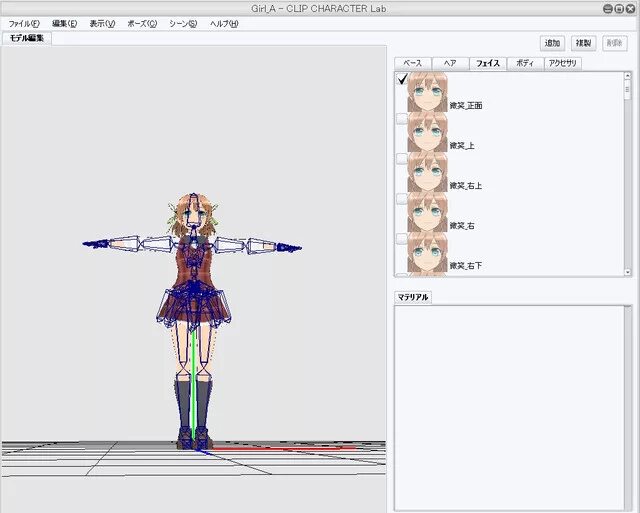Click the face list scrollbar thumb

pyautogui.click(x=627, y=90)
